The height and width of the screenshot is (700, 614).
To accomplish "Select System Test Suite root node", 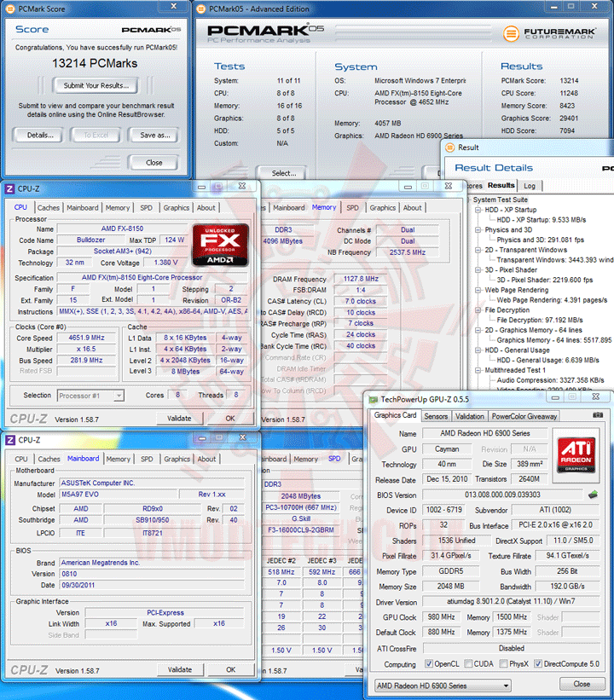I will [500, 200].
